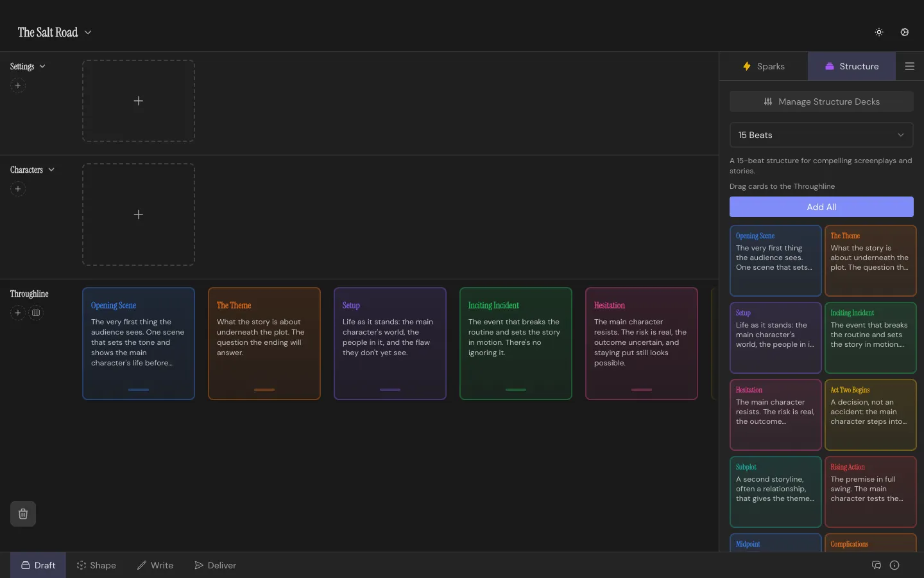Click the Add All button
This screenshot has width=924, height=578.
click(x=821, y=207)
